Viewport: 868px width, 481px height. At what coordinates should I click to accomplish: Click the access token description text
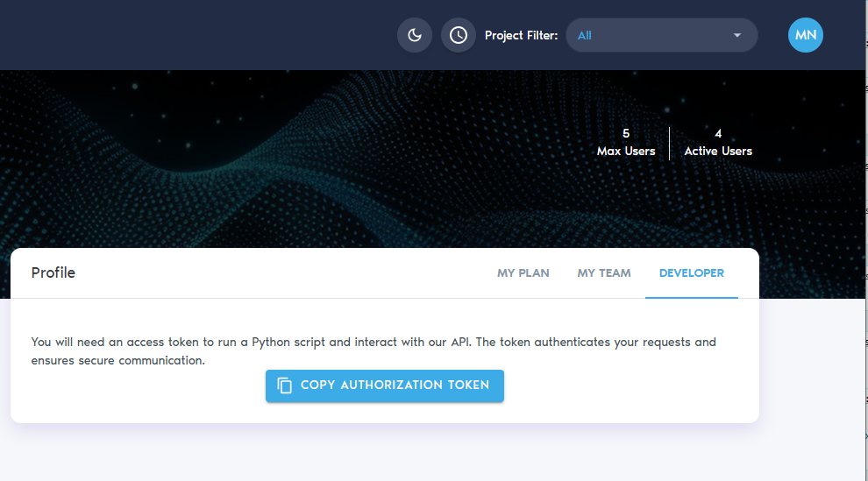tap(374, 351)
